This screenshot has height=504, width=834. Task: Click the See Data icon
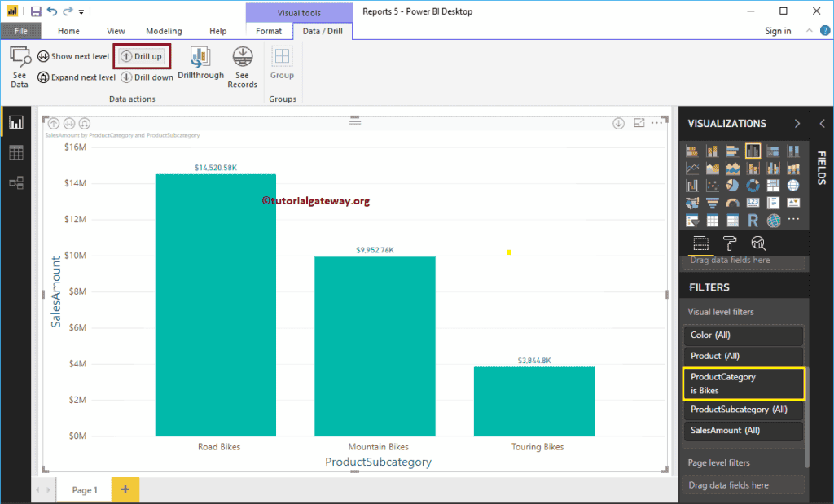pyautogui.click(x=20, y=67)
